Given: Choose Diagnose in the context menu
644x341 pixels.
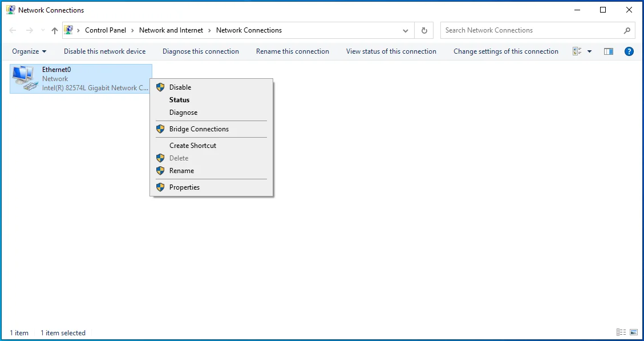Looking at the screenshot, I should (211, 113).
